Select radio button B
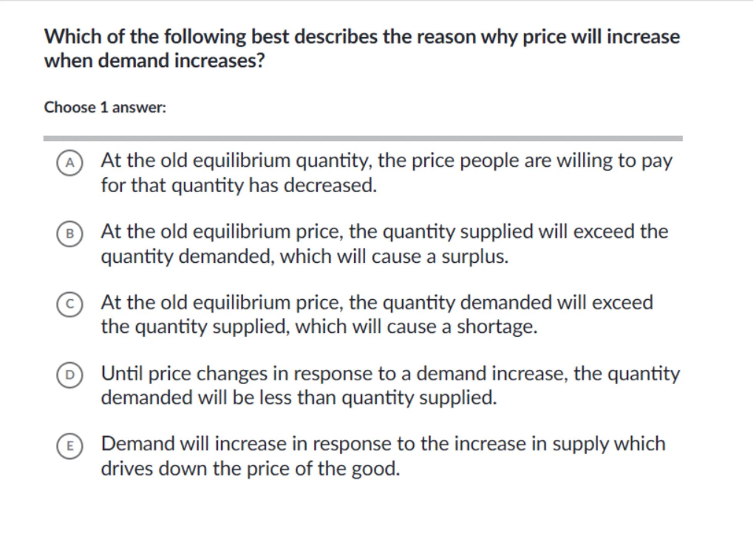Viewport: 756px width, 547px height. (70, 234)
